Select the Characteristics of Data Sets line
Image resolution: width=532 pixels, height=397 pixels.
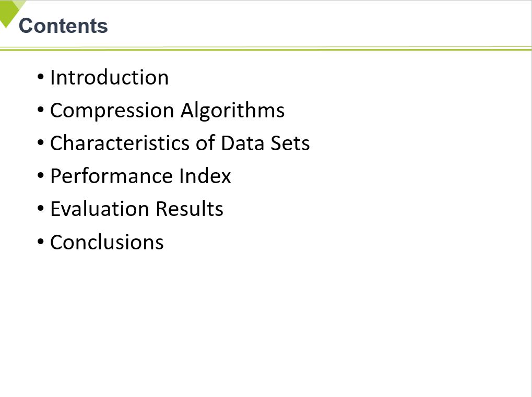coord(180,143)
